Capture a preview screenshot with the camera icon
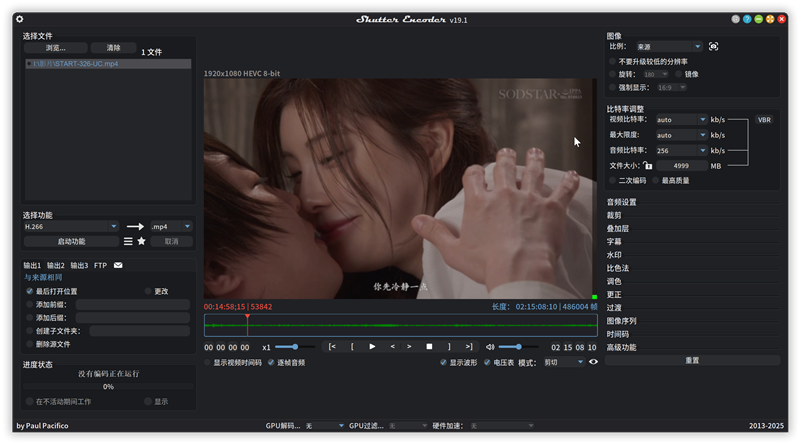 pos(713,46)
